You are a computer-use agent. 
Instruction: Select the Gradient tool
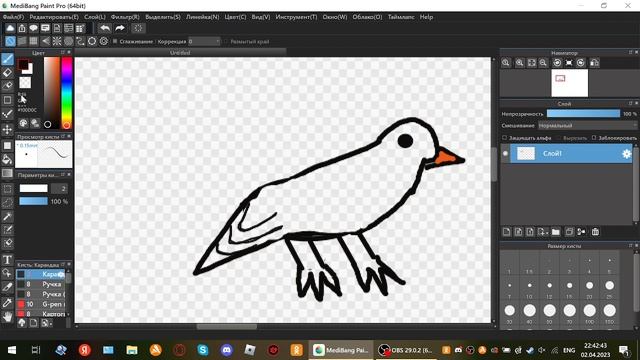7,173
